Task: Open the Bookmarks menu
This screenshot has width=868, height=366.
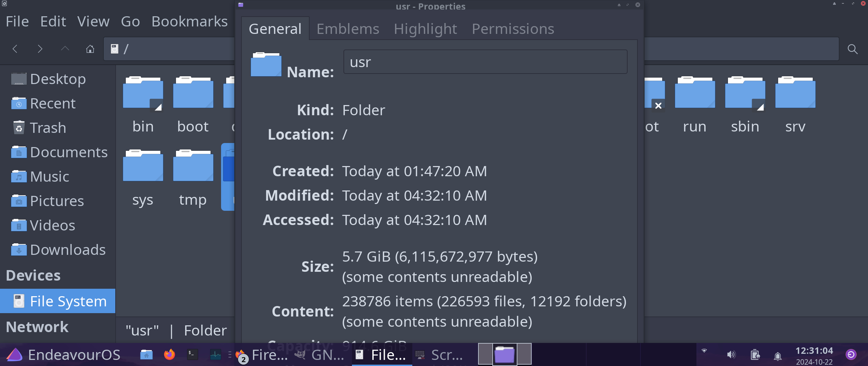Action: pyautogui.click(x=189, y=21)
